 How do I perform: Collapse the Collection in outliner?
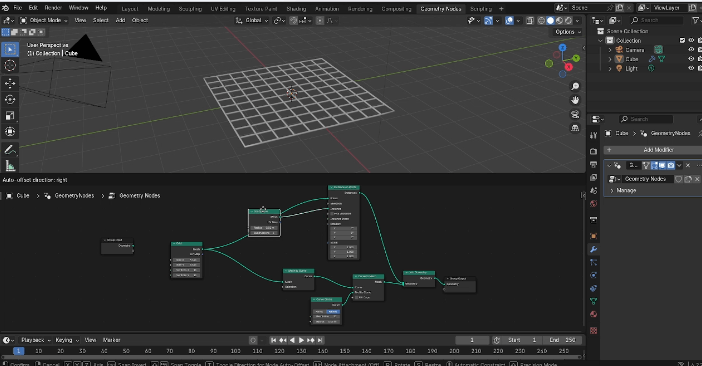coord(601,40)
